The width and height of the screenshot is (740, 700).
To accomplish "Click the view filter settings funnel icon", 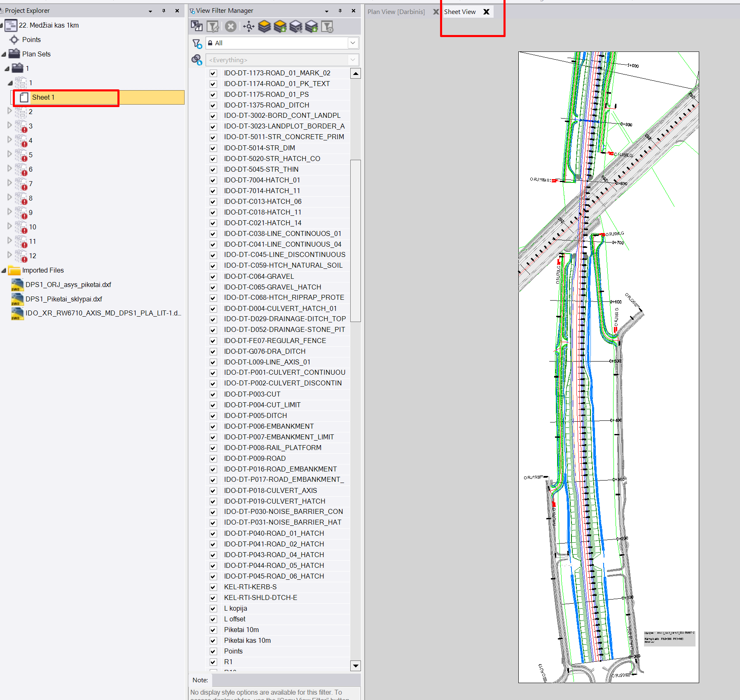I will (x=327, y=27).
